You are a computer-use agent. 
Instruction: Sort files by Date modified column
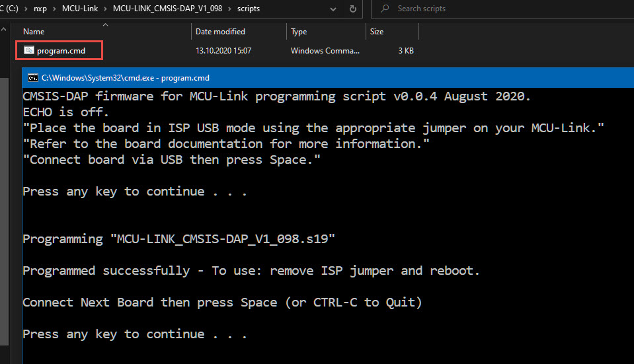220,32
